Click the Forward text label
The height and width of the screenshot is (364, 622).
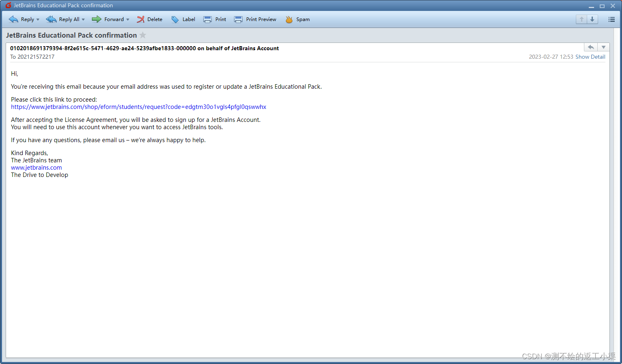point(114,19)
